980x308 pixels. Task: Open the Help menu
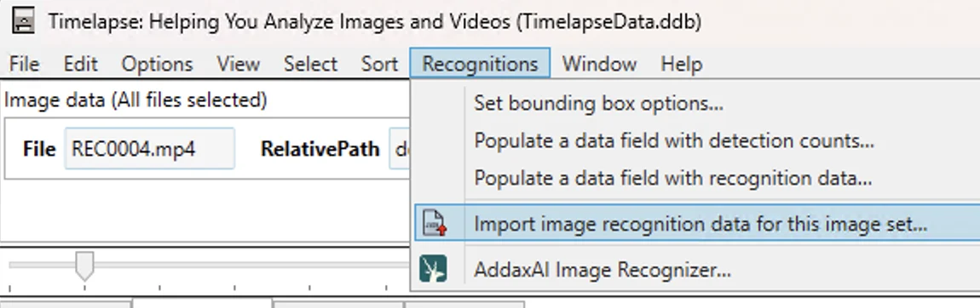(681, 64)
